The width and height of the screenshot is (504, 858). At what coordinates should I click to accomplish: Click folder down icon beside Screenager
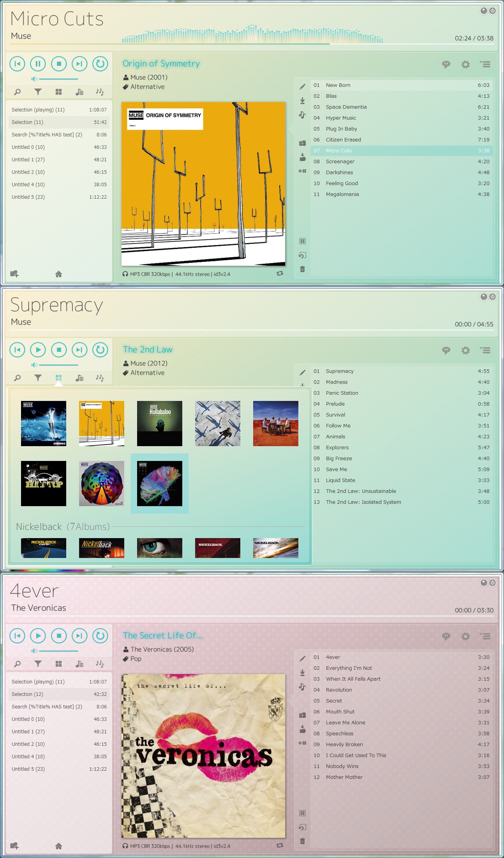click(302, 157)
